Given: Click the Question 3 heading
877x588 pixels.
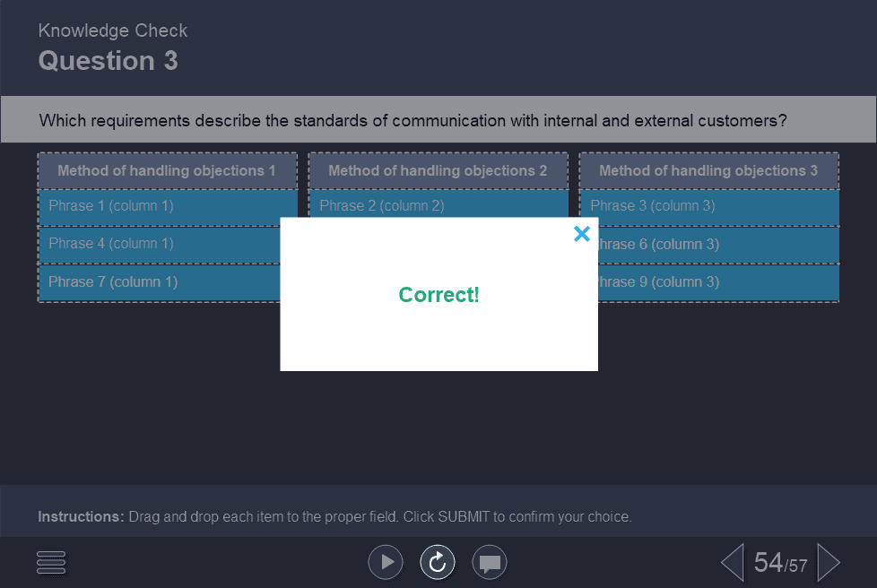Looking at the screenshot, I should click(108, 61).
